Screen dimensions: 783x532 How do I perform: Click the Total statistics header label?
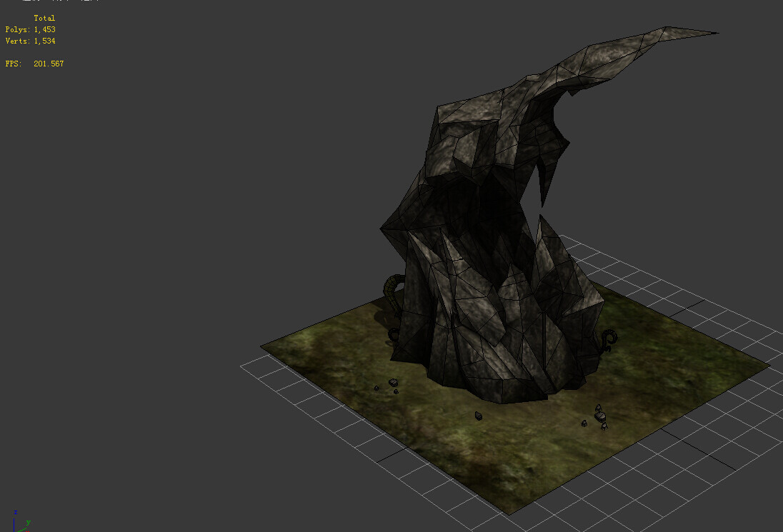[46, 17]
